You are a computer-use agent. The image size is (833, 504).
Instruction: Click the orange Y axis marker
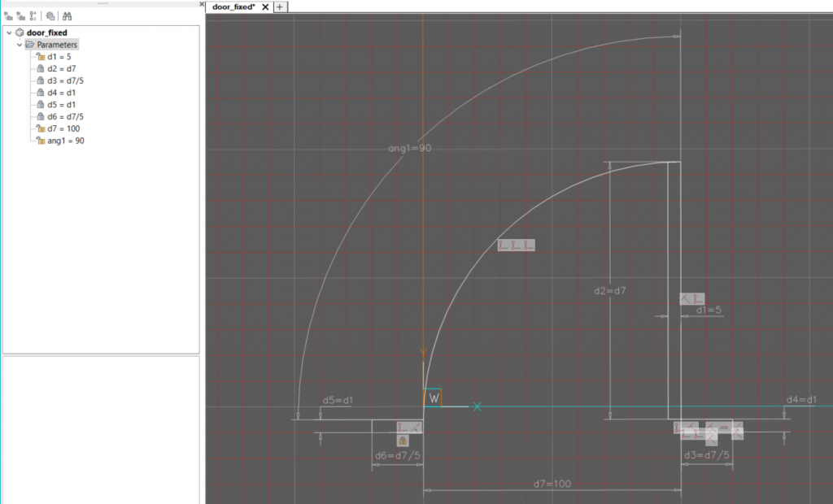(423, 353)
